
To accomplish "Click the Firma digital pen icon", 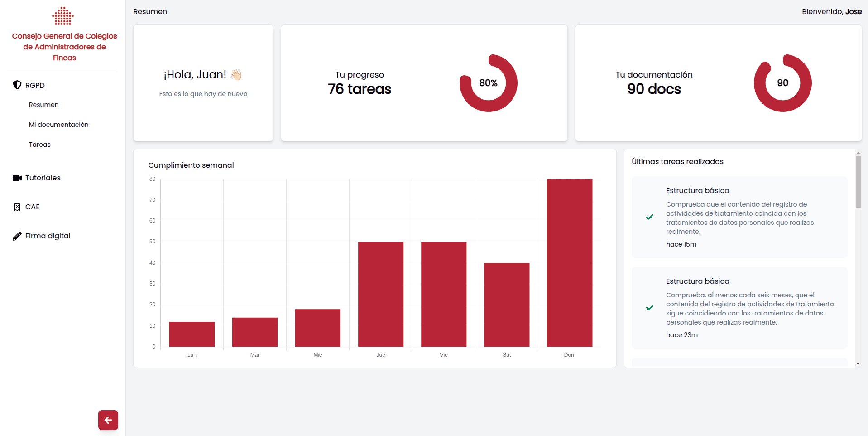I will point(17,236).
